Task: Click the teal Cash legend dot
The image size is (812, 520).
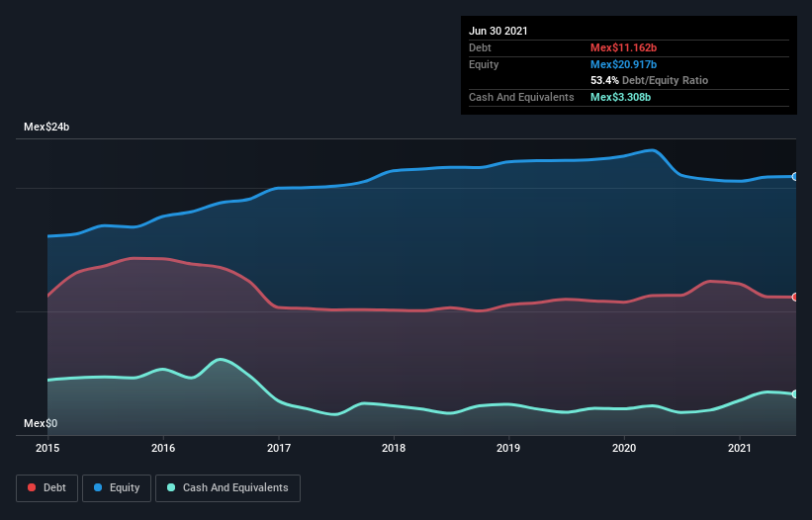Action: tap(171, 487)
